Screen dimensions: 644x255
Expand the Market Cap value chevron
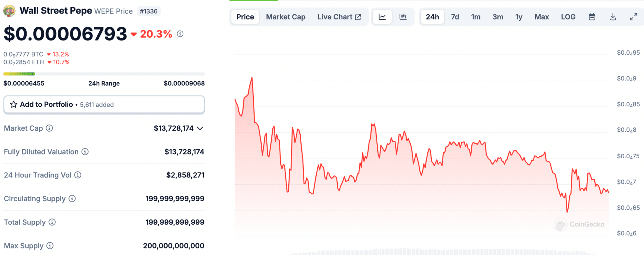point(200,128)
